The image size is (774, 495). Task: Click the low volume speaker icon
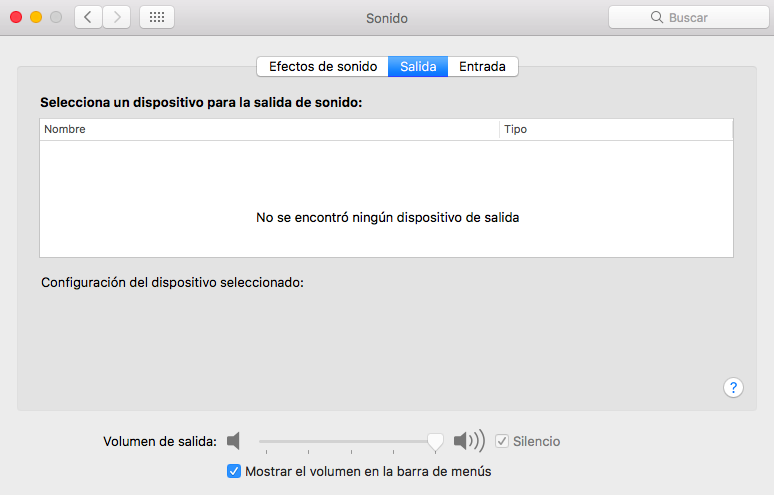point(234,441)
